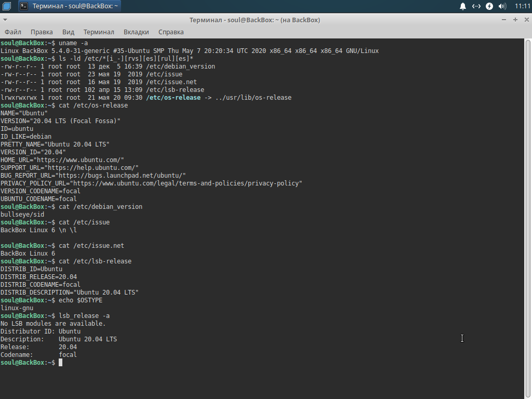Click the BUG_REPORT_URL launchpad line
Screen dimensions: 532x399
tap(94, 176)
